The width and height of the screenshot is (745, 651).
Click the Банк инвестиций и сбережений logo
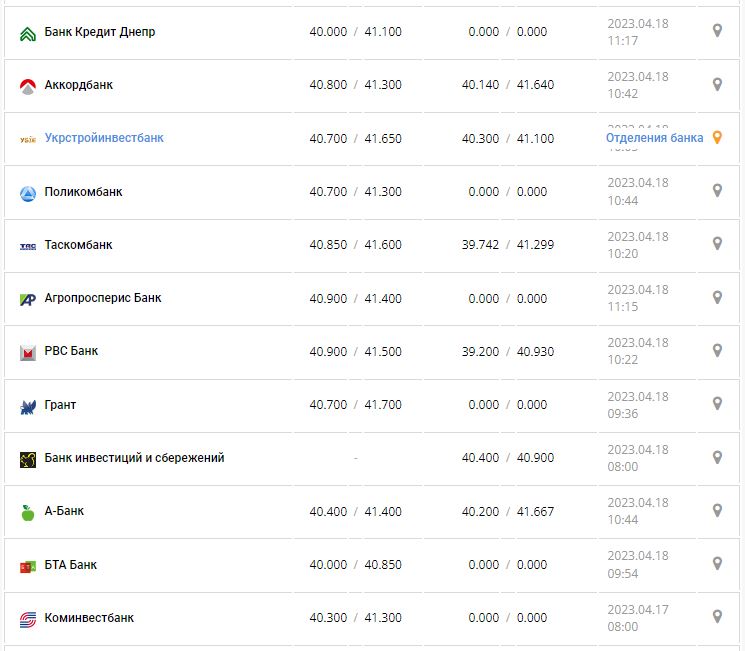point(28,459)
